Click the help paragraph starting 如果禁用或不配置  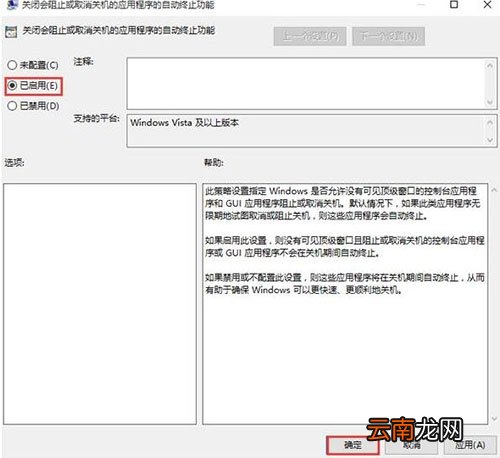coord(345,284)
